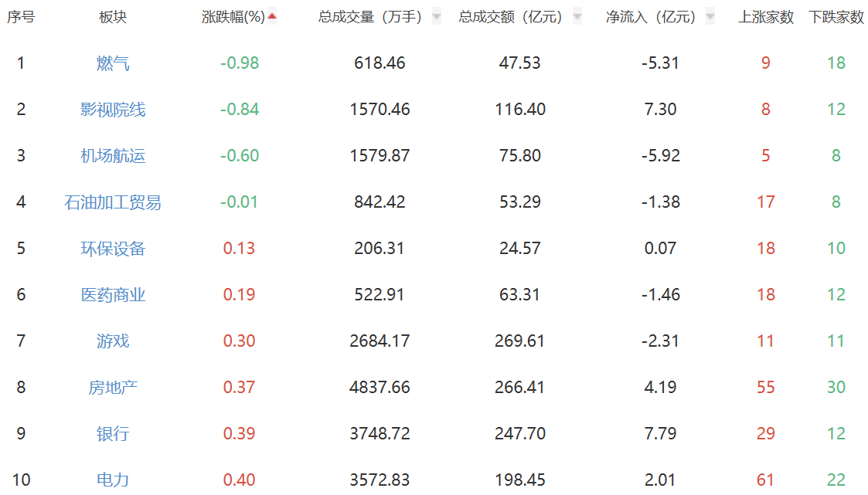Screen dimensions: 868x495
Task: Click the 序号 column header
Action: tap(21, 17)
